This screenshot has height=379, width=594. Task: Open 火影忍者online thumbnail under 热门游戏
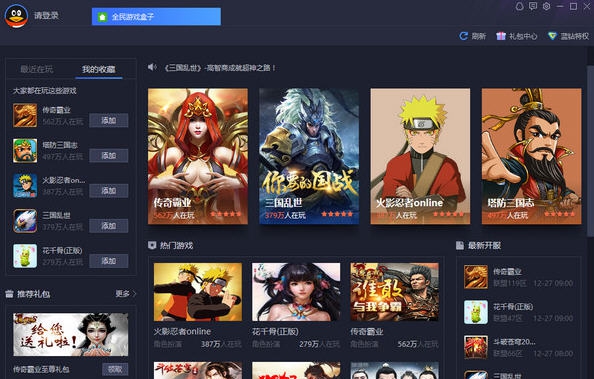198,292
